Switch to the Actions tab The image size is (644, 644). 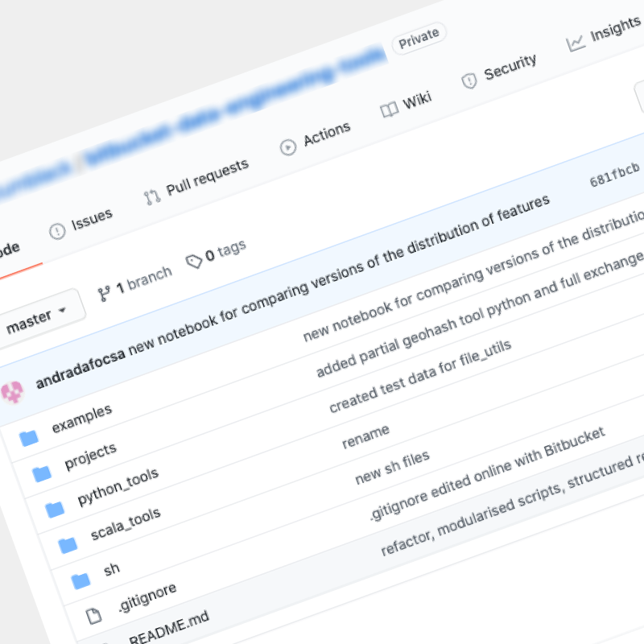click(x=316, y=139)
